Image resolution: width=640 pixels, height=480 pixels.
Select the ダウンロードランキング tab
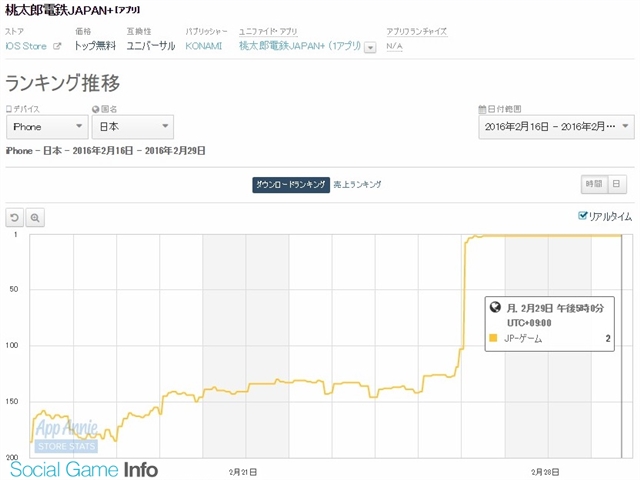click(x=291, y=184)
